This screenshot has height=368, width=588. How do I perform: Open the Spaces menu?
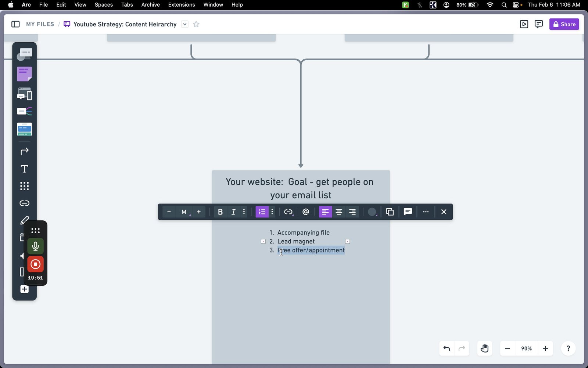[x=104, y=5]
